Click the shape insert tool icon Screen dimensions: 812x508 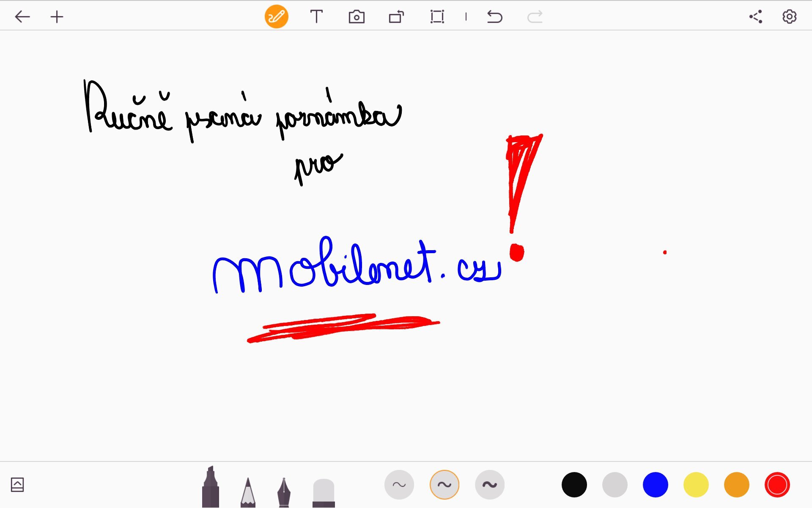(x=396, y=17)
